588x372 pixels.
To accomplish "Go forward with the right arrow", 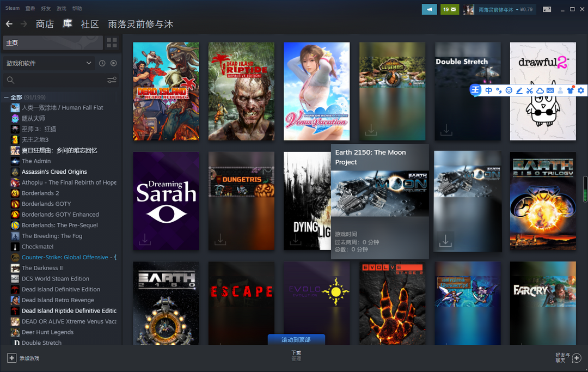I will click(23, 24).
